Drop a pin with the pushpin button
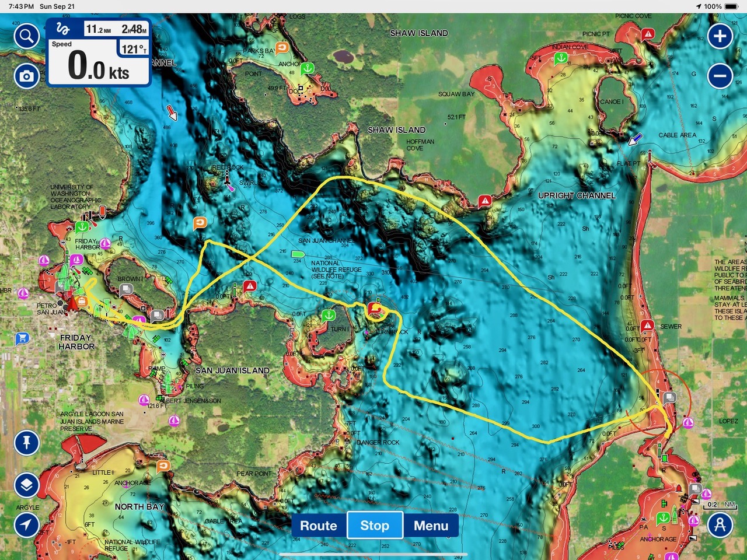The height and width of the screenshot is (560, 747). pyautogui.click(x=26, y=443)
